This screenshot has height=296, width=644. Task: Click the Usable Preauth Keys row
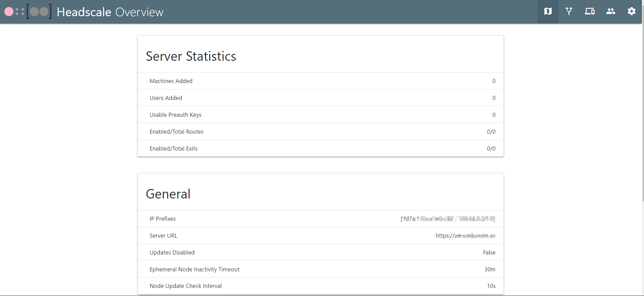[x=320, y=115]
